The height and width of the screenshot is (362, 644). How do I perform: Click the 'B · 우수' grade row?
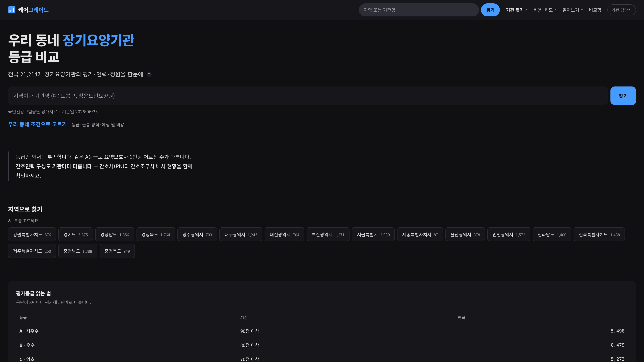tap(322, 345)
